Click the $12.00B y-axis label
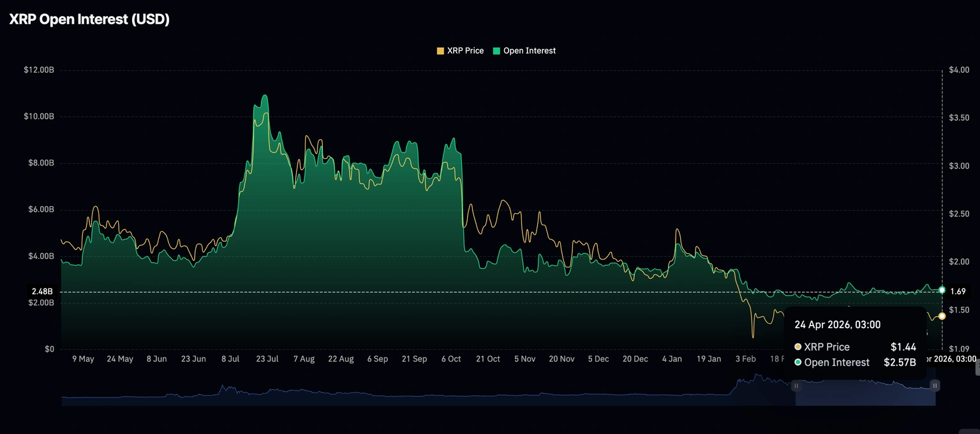The width and height of the screenshot is (980, 434). pyautogui.click(x=38, y=70)
